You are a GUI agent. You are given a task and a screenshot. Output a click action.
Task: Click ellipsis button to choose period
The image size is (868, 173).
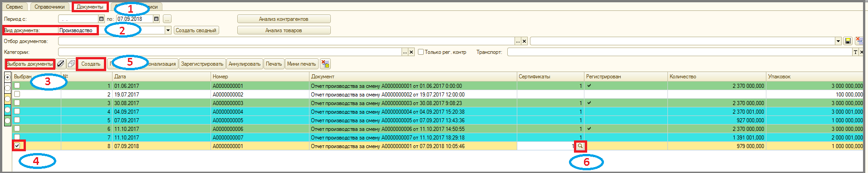coord(167,19)
